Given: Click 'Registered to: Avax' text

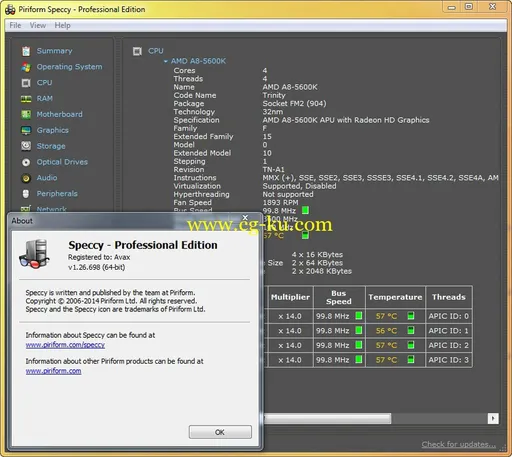Looking at the screenshot, I should pos(99,257).
